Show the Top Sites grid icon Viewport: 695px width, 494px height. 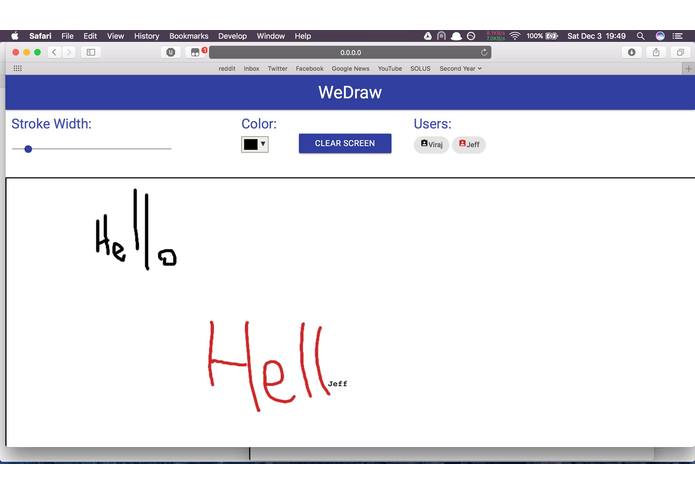pos(18,68)
